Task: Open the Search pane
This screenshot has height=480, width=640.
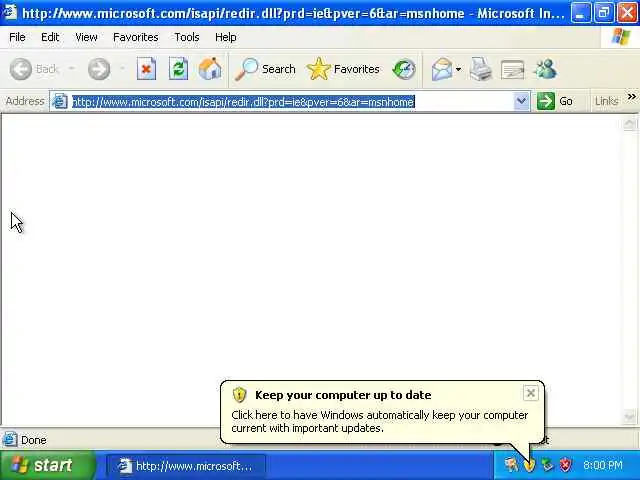Action: pos(265,69)
